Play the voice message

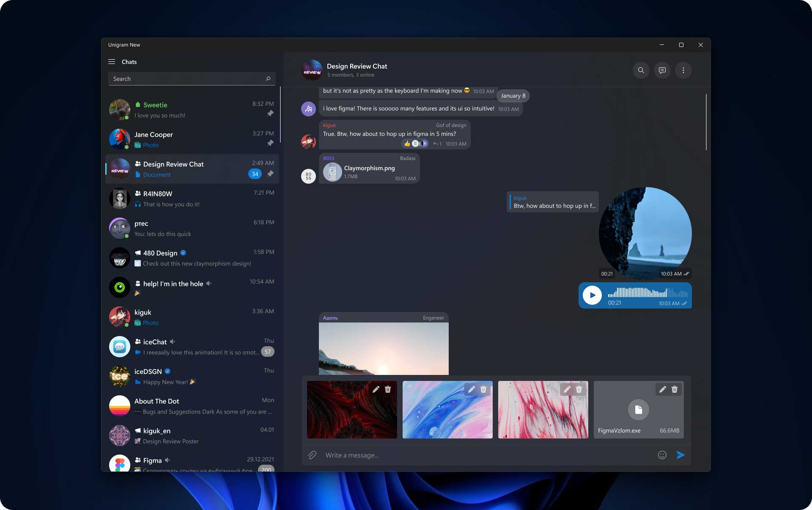(592, 295)
